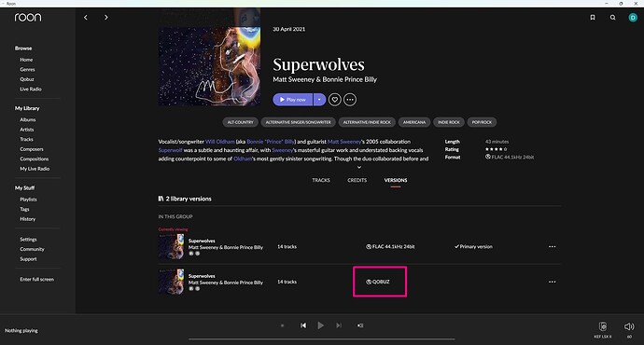Switch to the Tracks tab
The image size is (644, 345).
pos(321,180)
